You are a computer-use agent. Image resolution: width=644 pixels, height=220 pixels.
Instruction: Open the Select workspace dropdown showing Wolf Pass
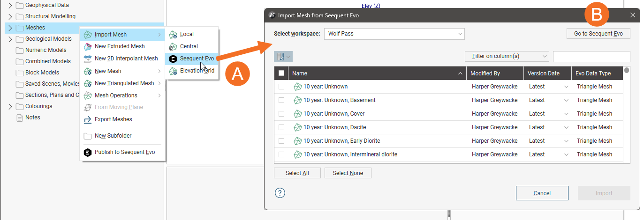pos(394,34)
